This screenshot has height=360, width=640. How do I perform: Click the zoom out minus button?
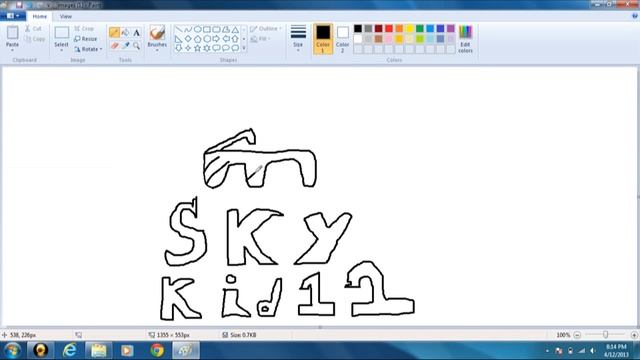577,335
